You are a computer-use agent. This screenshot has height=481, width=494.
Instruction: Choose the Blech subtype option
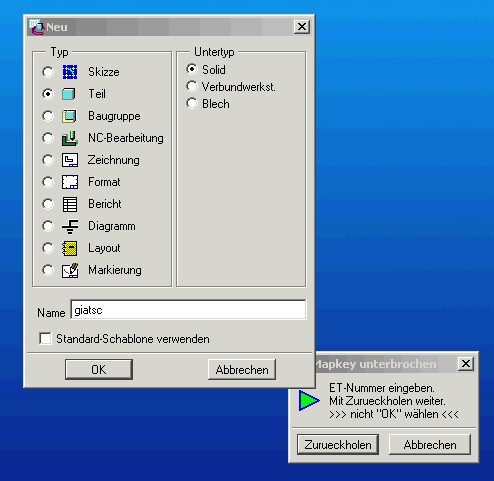click(192, 103)
